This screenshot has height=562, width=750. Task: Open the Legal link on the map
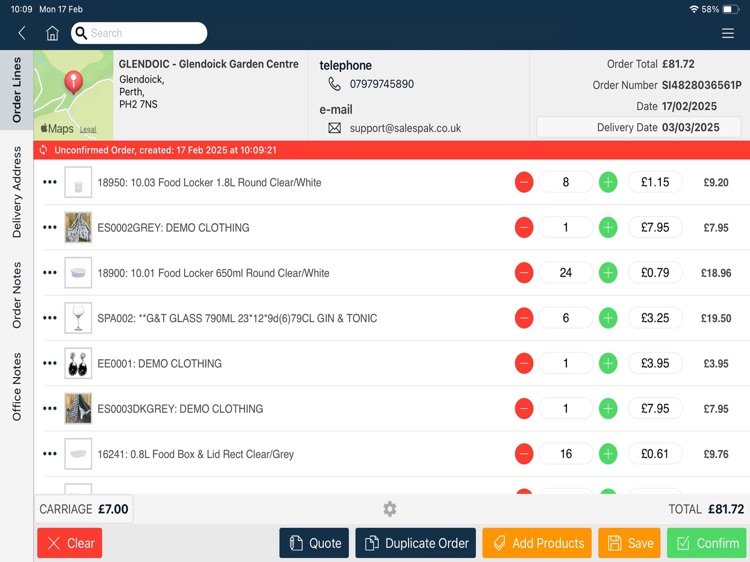pos(88,129)
